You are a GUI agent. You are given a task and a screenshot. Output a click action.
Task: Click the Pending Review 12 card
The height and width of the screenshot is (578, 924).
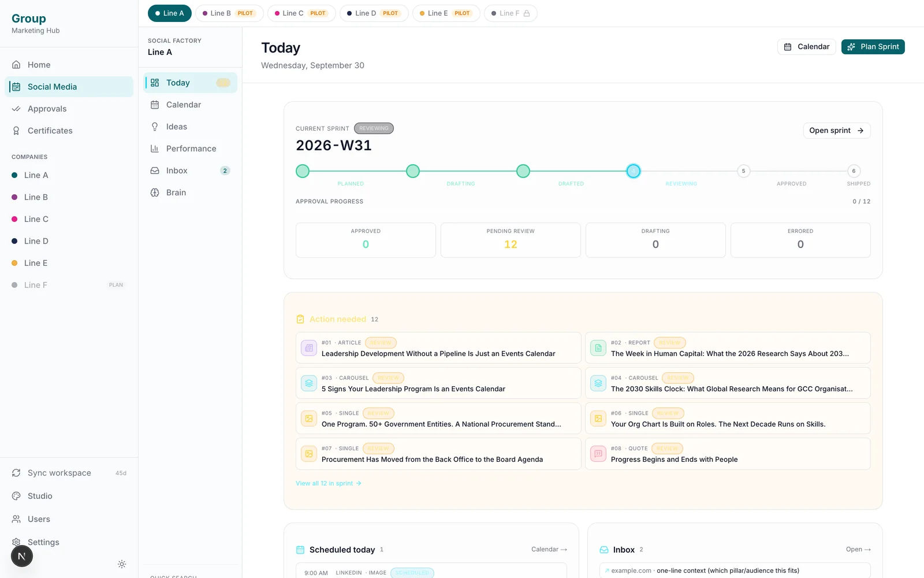[x=511, y=240]
